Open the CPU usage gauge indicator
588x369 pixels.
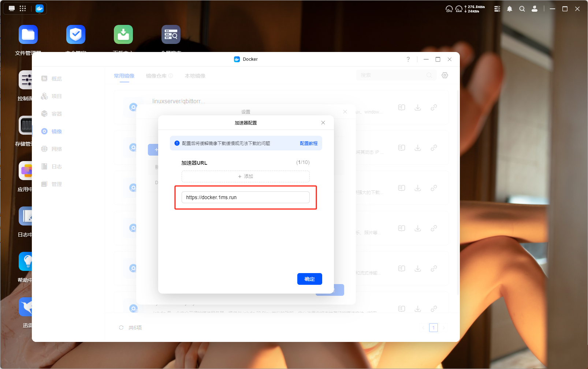point(449,9)
